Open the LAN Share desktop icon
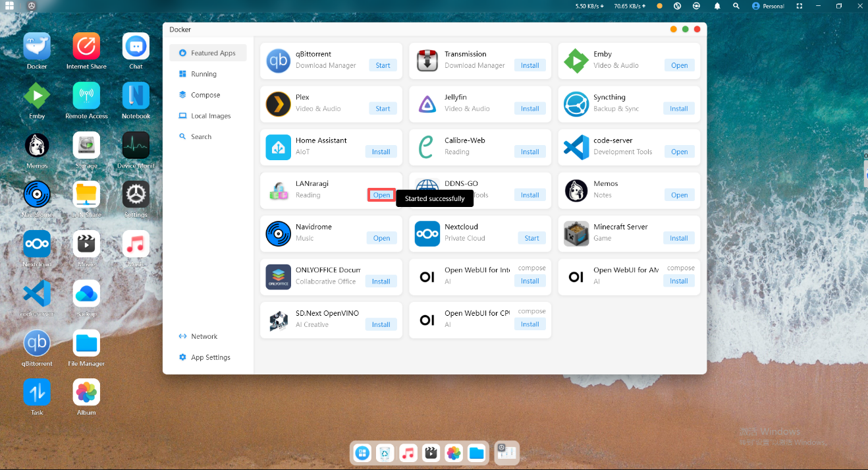The image size is (868, 470). click(x=86, y=194)
